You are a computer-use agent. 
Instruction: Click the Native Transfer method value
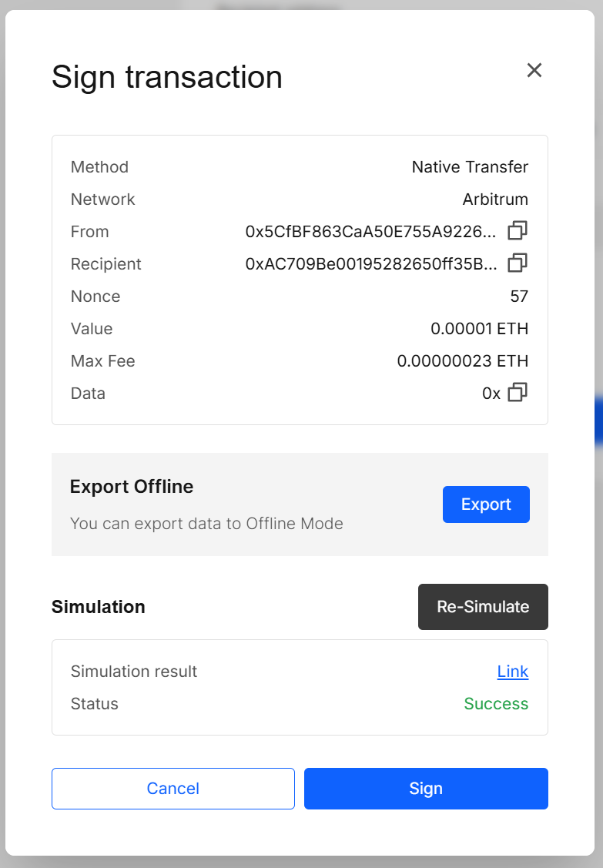click(470, 167)
